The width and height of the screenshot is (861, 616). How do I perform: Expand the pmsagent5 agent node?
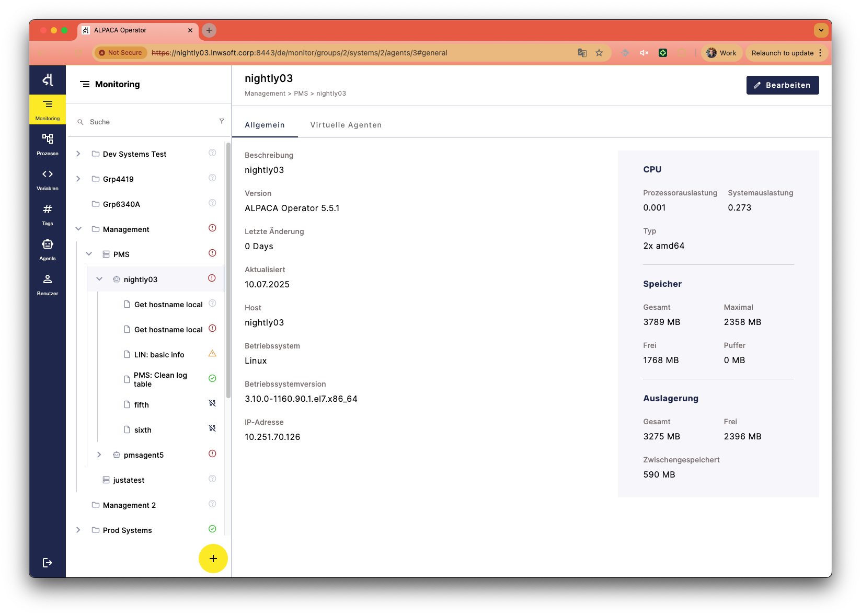coord(99,455)
